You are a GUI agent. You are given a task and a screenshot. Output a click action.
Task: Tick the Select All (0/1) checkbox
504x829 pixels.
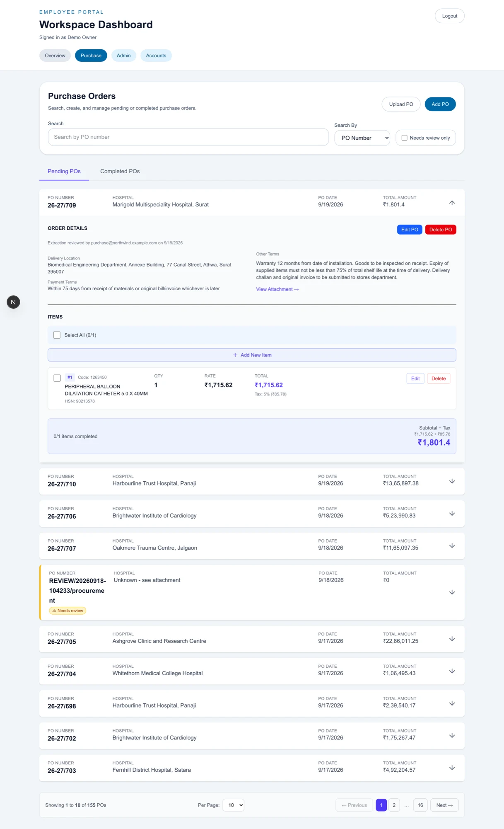57,335
